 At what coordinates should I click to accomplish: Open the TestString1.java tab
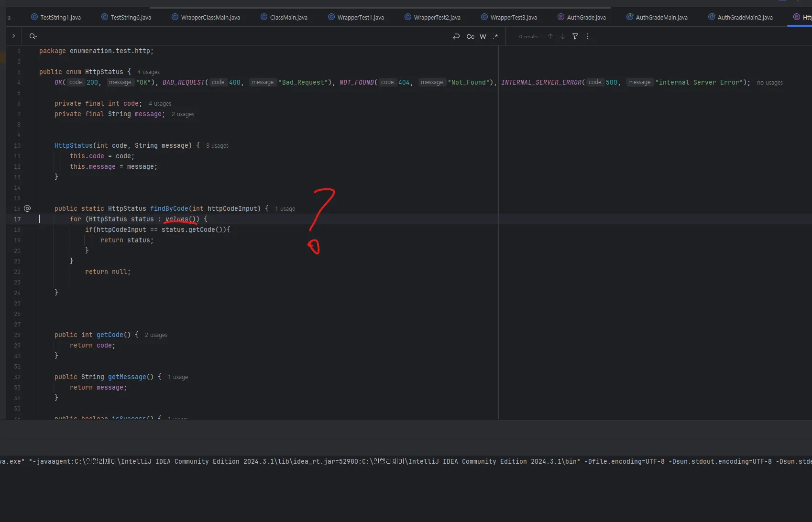pos(56,17)
